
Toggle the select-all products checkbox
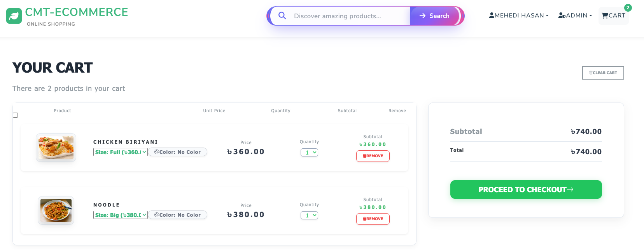(16, 115)
